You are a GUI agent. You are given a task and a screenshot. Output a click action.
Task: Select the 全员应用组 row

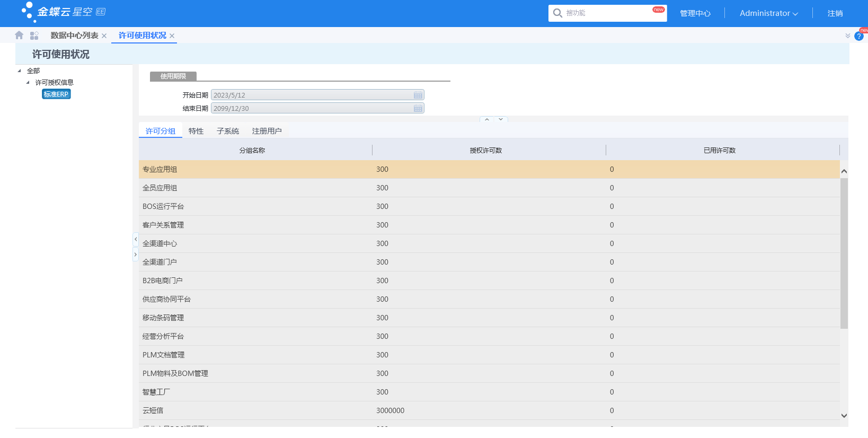coord(489,188)
